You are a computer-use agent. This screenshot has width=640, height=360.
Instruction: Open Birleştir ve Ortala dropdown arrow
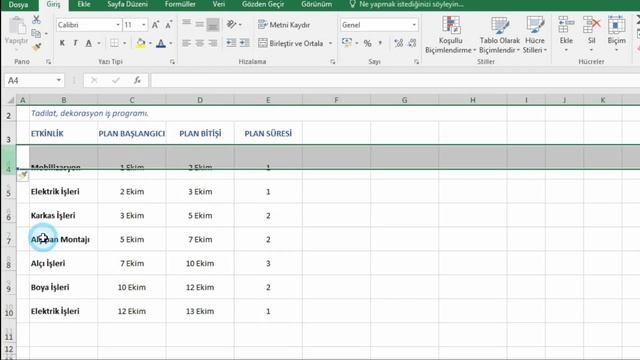pyautogui.click(x=330, y=43)
